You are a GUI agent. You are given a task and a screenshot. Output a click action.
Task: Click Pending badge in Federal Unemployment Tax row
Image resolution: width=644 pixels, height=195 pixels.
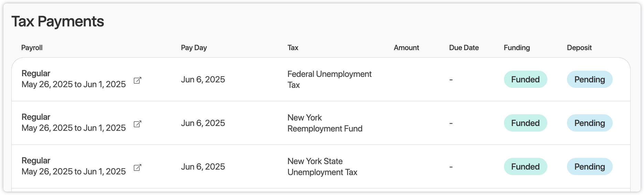[589, 79]
